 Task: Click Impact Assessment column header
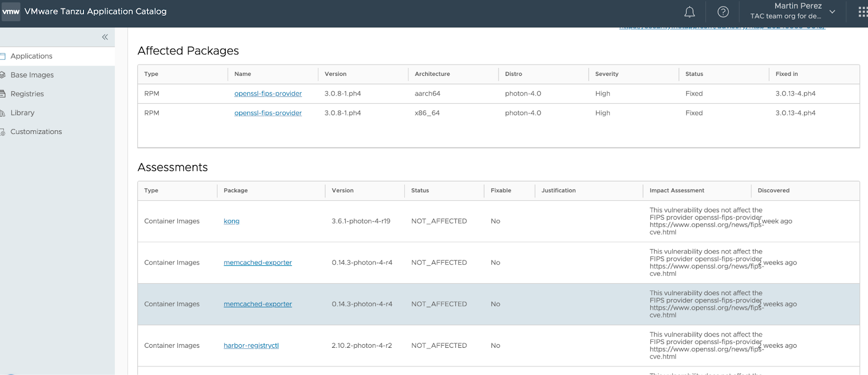[677, 190]
